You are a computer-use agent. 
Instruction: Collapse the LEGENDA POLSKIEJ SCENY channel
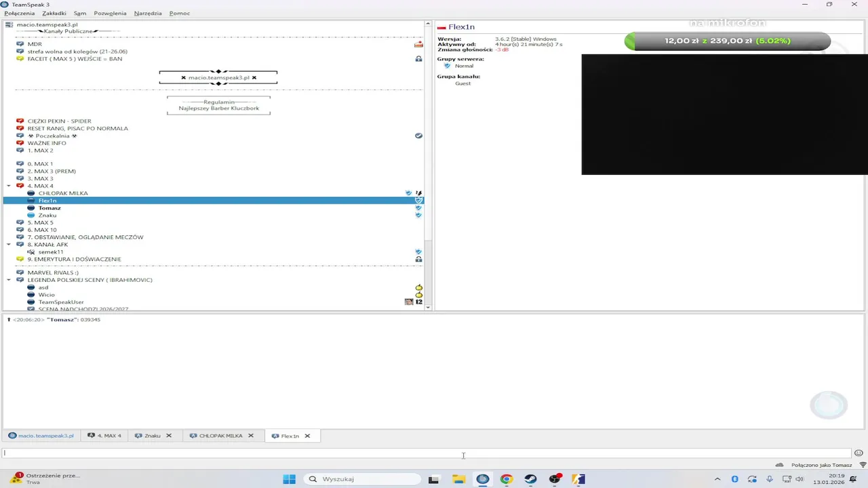click(x=9, y=280)
